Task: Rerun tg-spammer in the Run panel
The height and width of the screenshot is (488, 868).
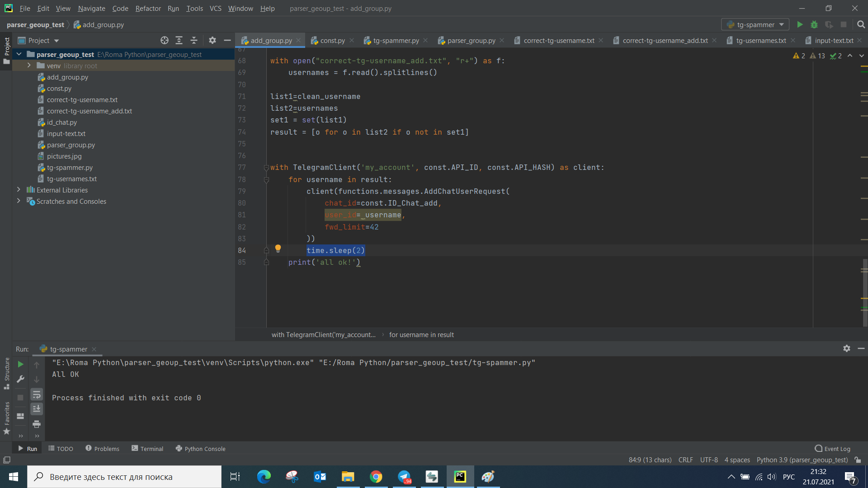Action: pyautogui.click(x=20, y=364)
